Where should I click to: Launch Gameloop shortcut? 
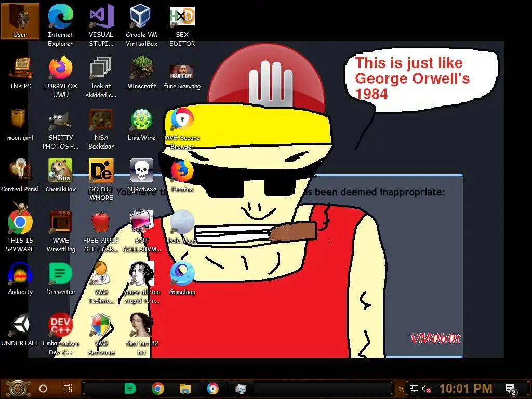tap(182, 279)
